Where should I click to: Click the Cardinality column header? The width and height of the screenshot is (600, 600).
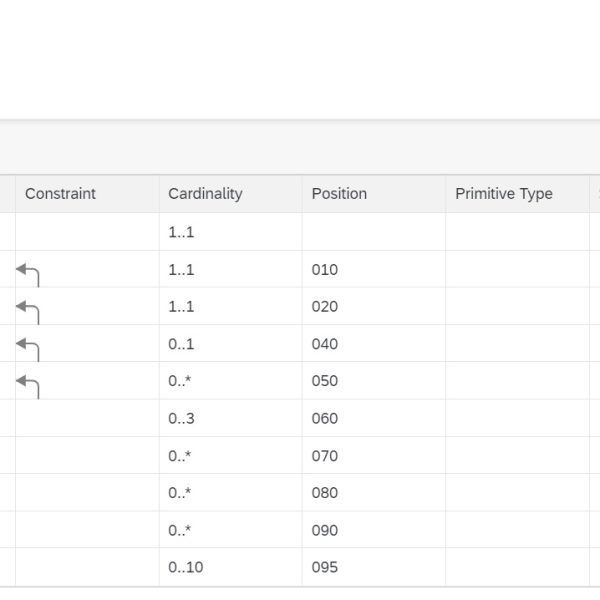tap(205, 194)
